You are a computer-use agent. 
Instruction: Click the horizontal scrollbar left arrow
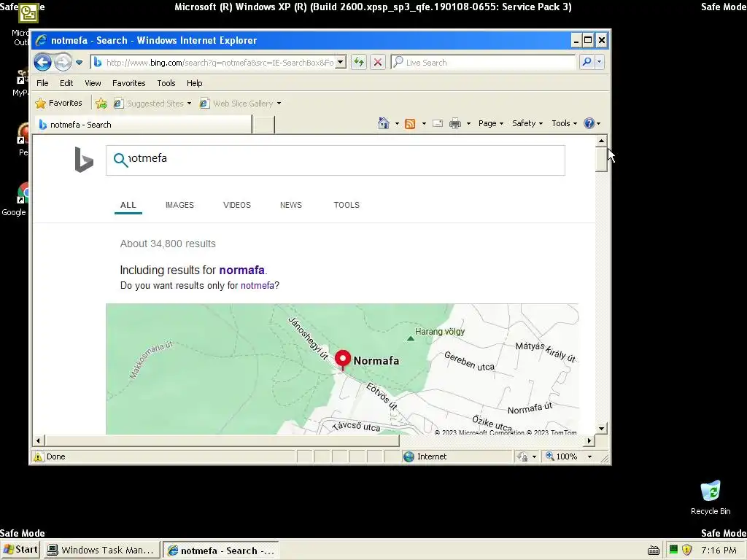pyautogui.click(x=38, y=441)
